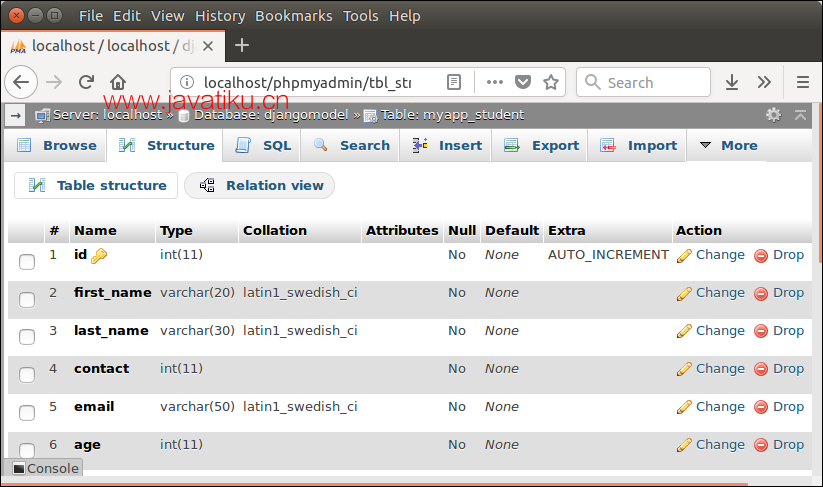Screen dimensions: 823x487
Task: Follow the Server: localhost breadcrumb
Action: (108, 115)
